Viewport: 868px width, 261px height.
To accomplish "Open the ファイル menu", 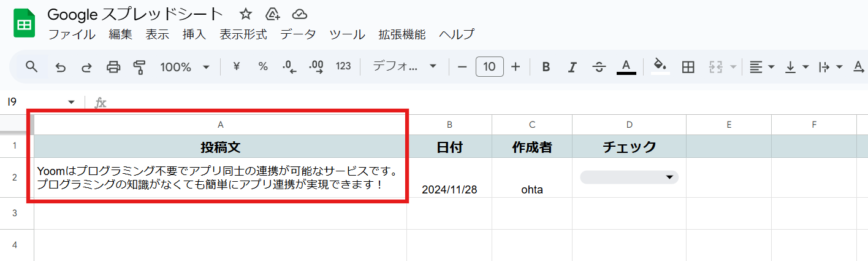I will (x=72, y=34).
